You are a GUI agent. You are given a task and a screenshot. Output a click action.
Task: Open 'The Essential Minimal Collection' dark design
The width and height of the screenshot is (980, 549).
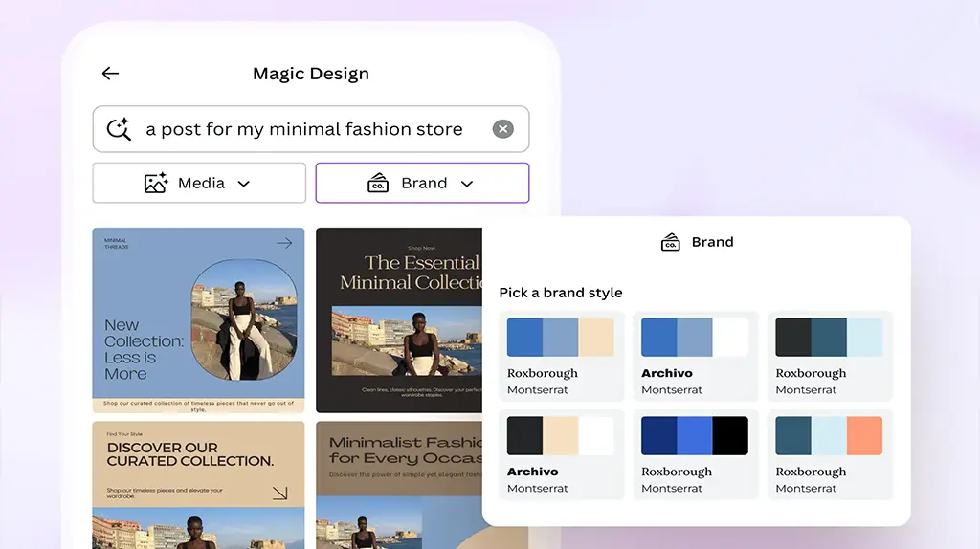click(x=399, y=320)
